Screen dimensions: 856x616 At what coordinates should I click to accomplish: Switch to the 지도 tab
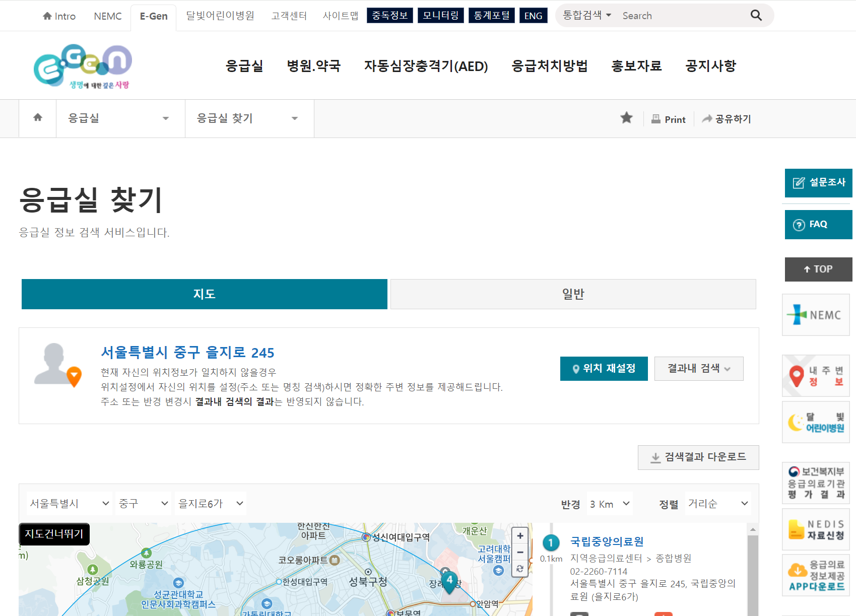[205, 294]
